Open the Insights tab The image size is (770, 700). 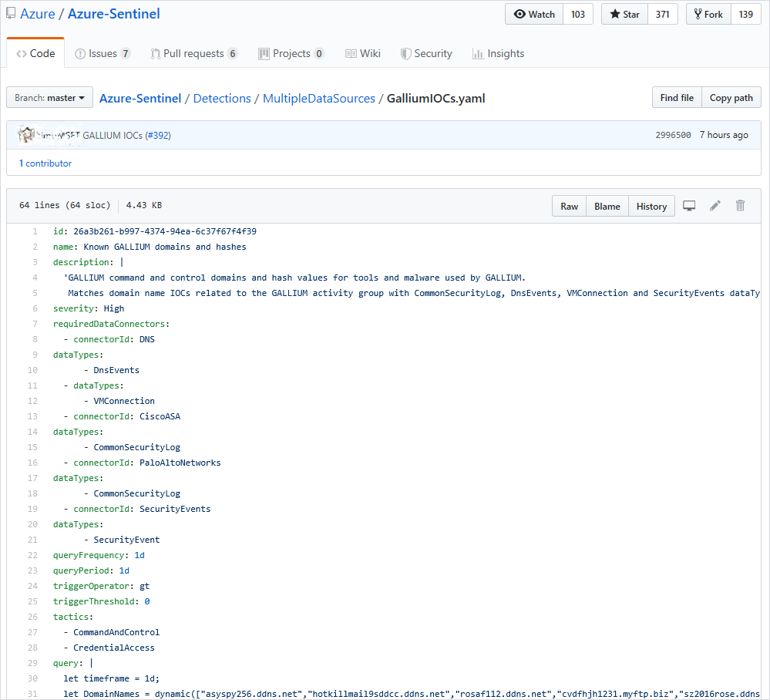point(498,54)
